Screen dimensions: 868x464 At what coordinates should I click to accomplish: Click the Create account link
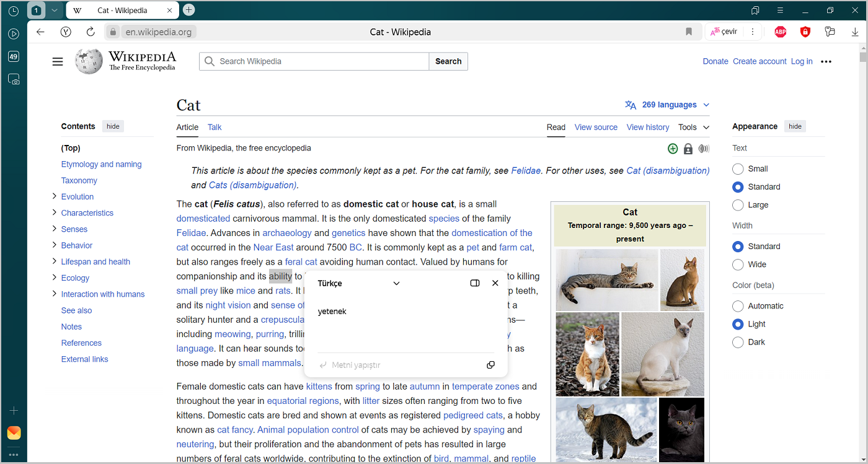pyautogui.click(x=759, y=61)
